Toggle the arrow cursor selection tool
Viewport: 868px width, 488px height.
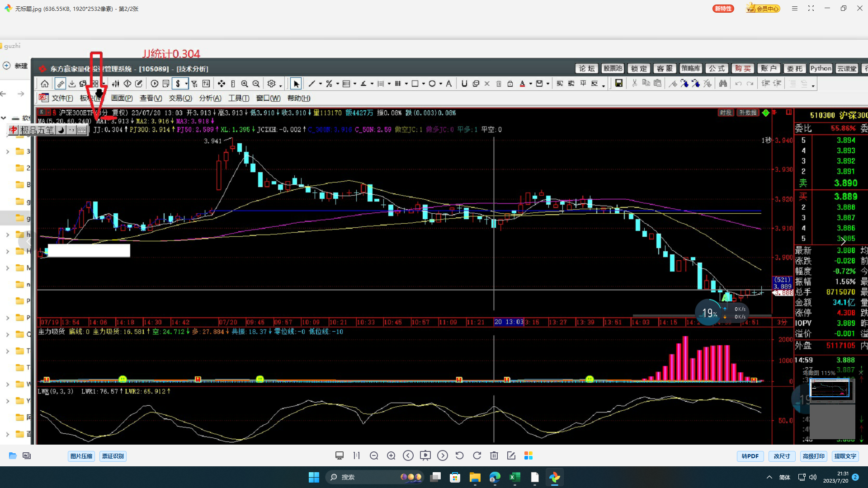click(296, 84)
